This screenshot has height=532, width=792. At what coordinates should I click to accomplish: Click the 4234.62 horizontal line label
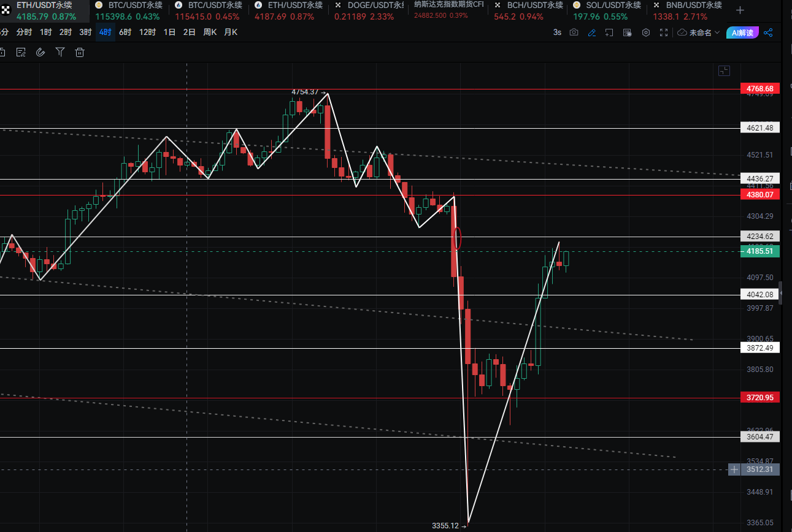760,236
